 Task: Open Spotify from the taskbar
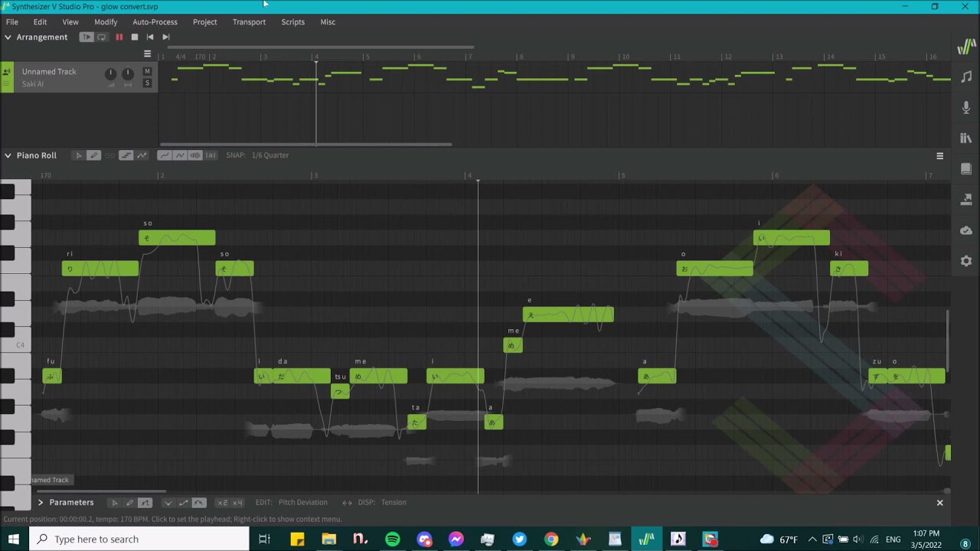393,539
